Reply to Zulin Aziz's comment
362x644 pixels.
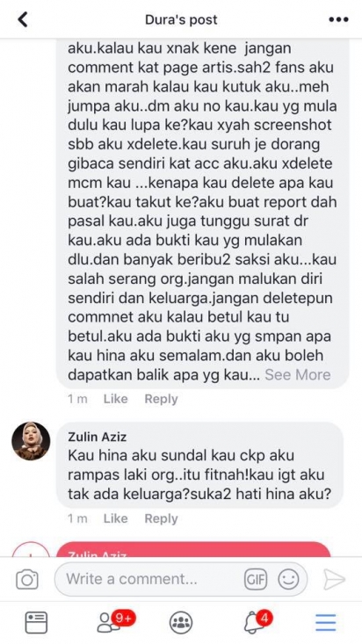click(x=161, y=518)
